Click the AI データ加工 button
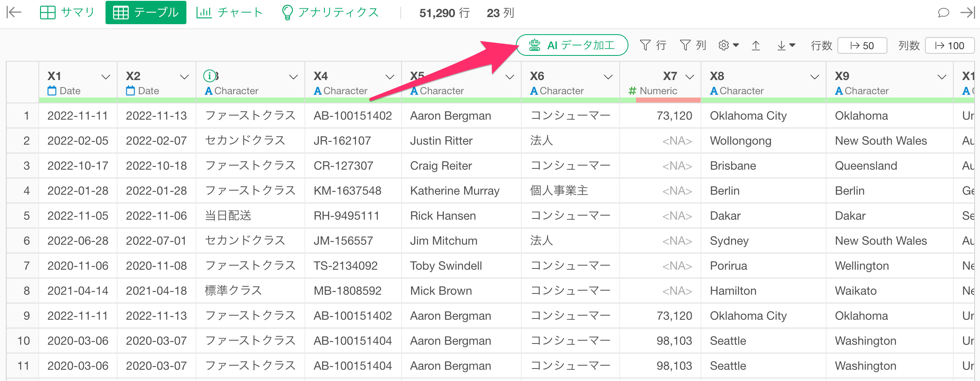Image resolution: width=980 pixels, height=381 pixels. (572, 45)
